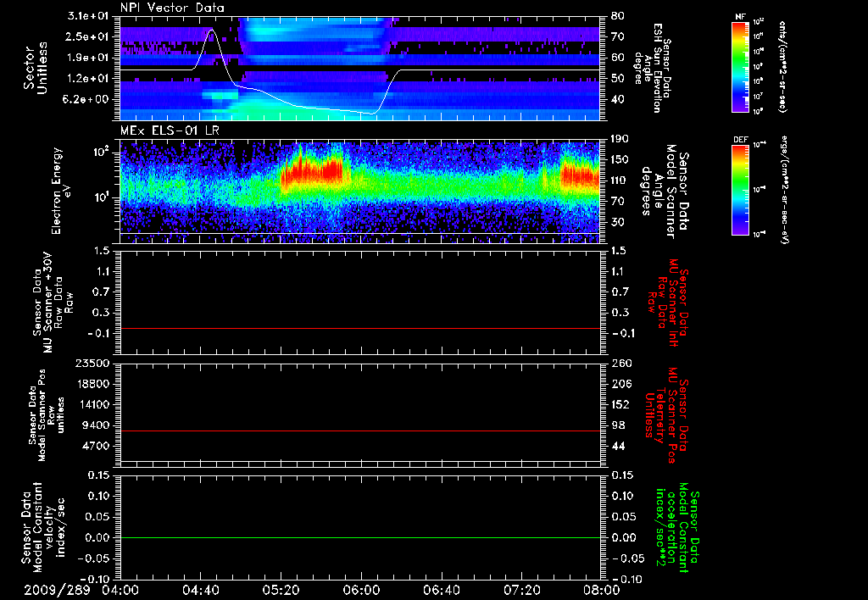Viewport: 868px width, 600px height.
Task: Click the "06:40" time axis label
Action: tap(441, 590)
